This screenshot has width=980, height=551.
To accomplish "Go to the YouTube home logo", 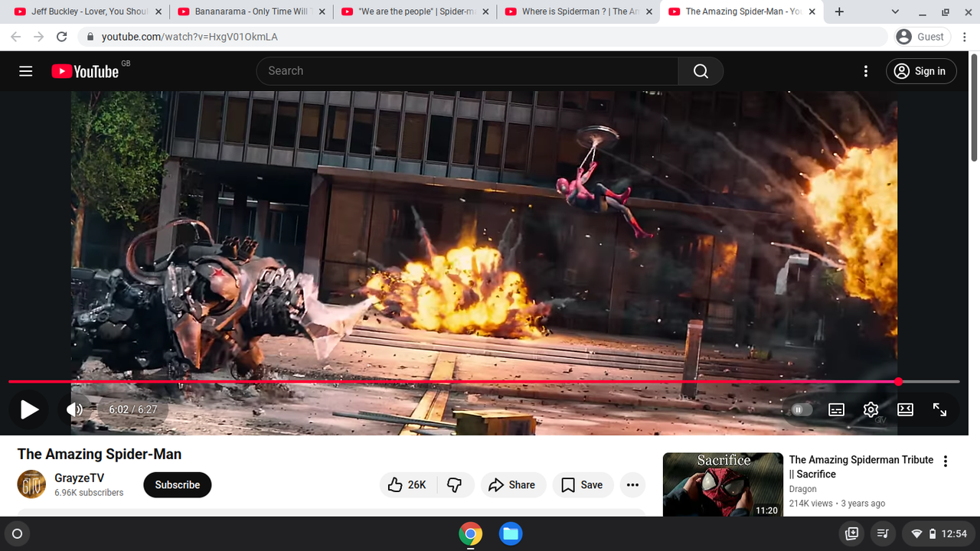I will 85,71.
